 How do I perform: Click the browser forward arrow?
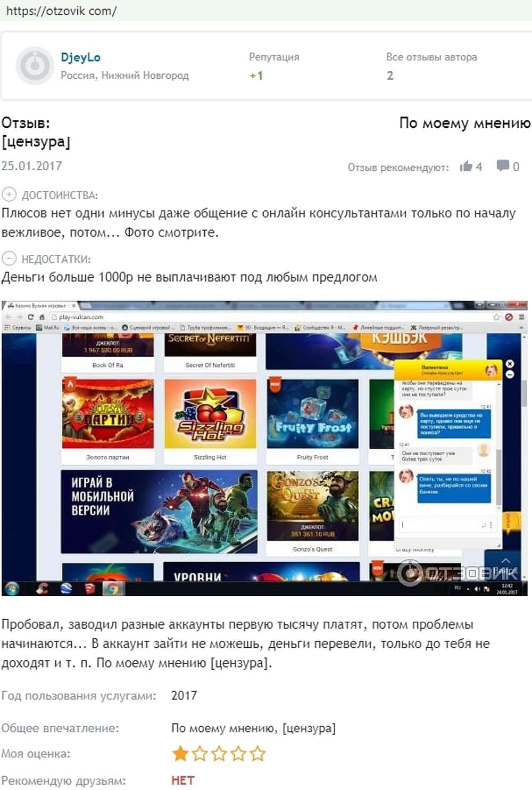pyautogui.click(x=20, y=317)
